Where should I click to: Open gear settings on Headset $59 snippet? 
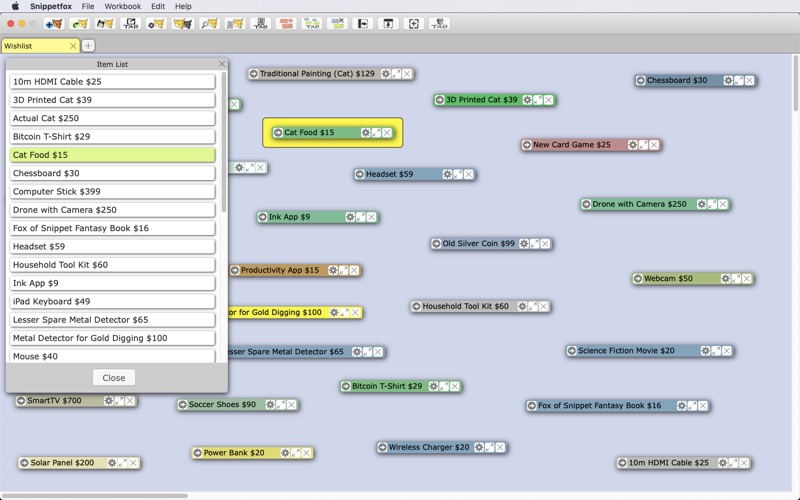pyautogui.click(x=447, y=174)
